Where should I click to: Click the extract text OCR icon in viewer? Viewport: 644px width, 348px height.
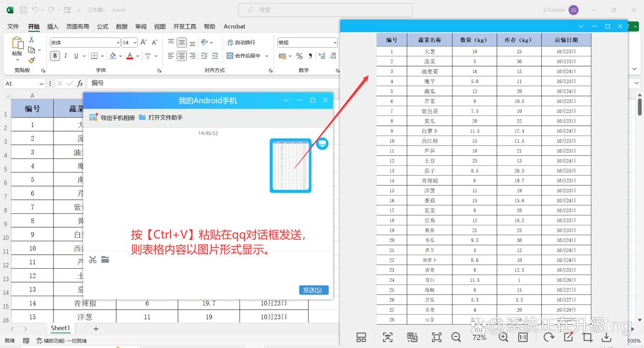pyautogui.click(x=388, y=337)
